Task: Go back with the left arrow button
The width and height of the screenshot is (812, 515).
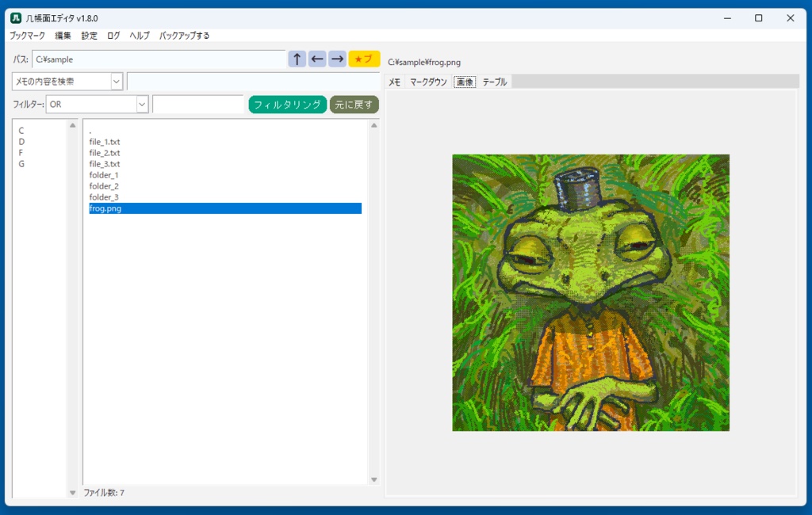Action: 317,59
